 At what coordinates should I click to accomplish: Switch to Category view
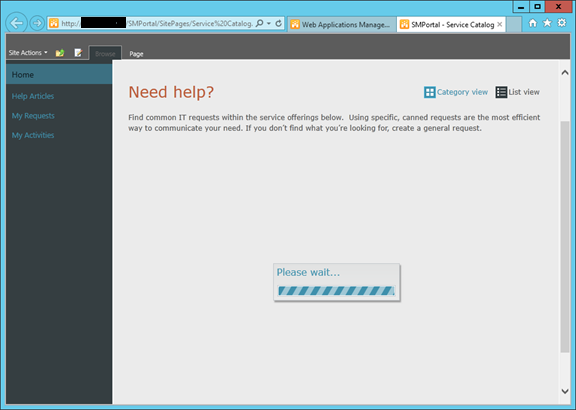tap(456, 92)
